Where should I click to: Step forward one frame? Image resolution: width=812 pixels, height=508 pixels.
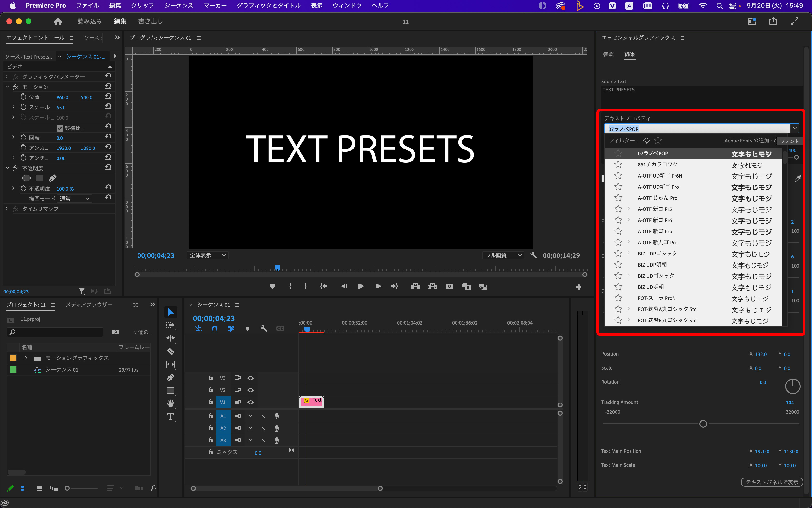pyautogui.click(x=378, y=286)
